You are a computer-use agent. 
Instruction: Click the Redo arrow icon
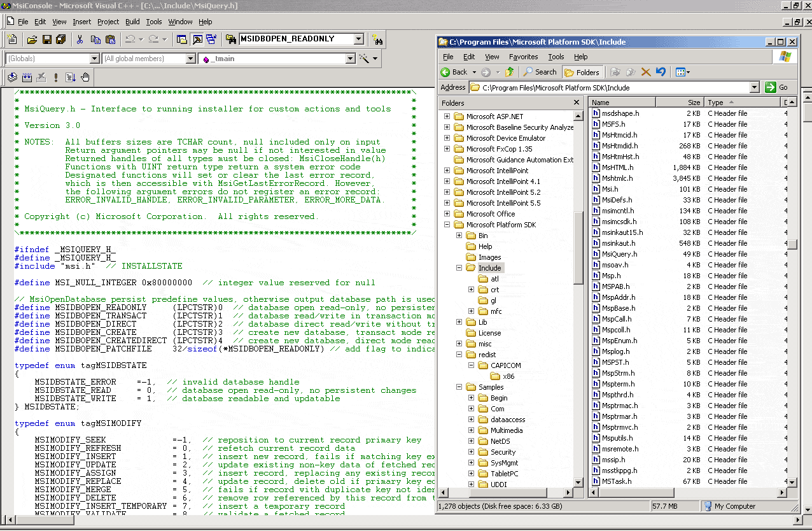[x=153, y=39]
